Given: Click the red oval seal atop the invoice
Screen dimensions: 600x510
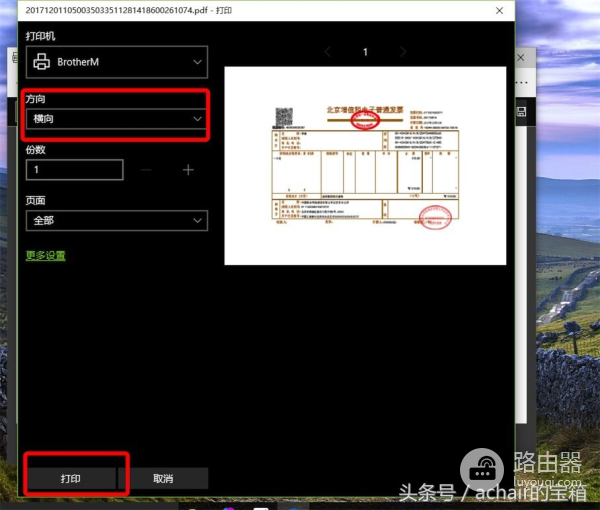Looking at the screenshot, I should coord(367,120).
